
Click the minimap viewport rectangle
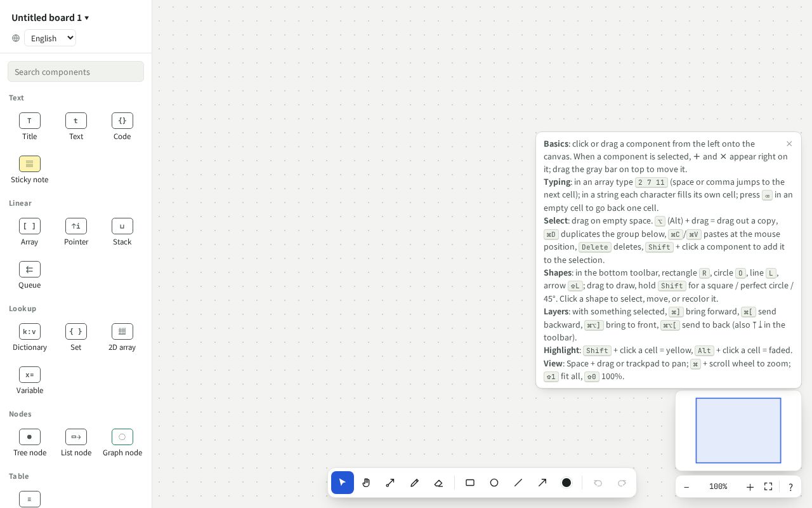click(738, 431)
